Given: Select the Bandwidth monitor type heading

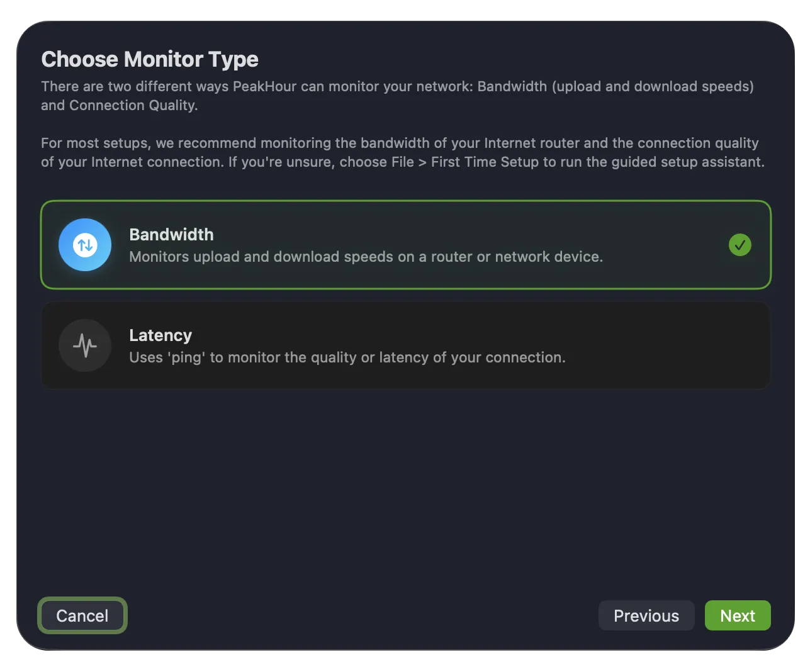Looking at the screenshot, I should [171, 235].
